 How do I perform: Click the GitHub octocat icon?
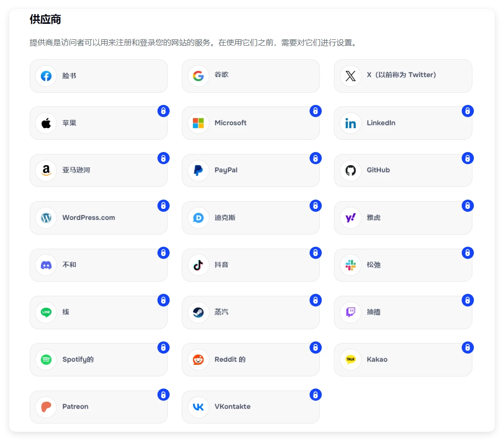tap(350, 170)
